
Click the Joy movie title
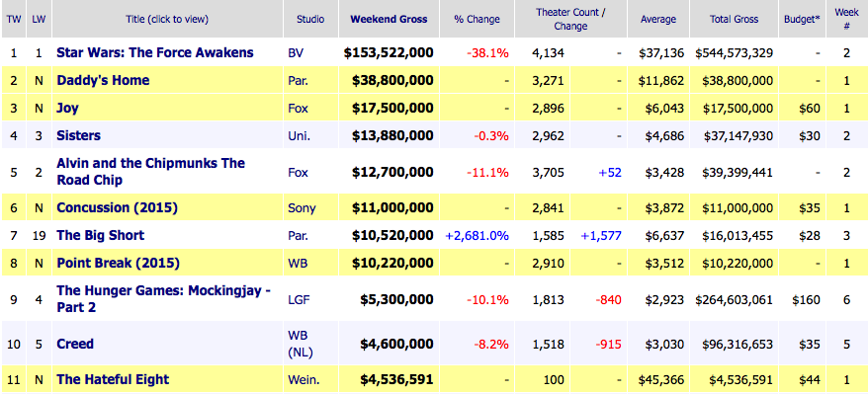coord(67,109)
